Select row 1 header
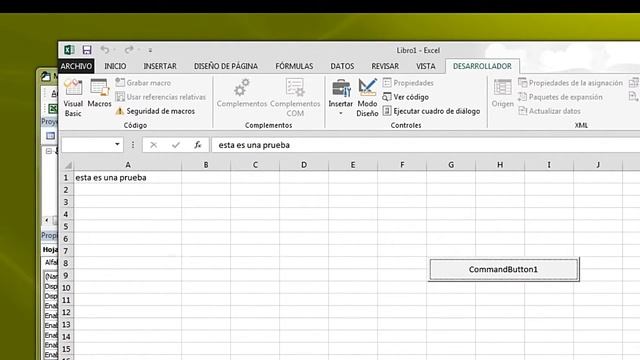The image size is (640, 360). pos(66,178)
